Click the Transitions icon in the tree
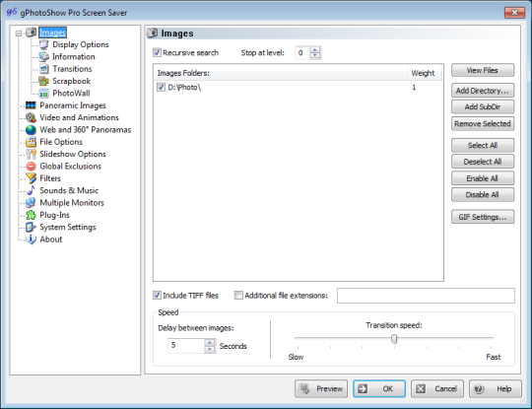 43,69
